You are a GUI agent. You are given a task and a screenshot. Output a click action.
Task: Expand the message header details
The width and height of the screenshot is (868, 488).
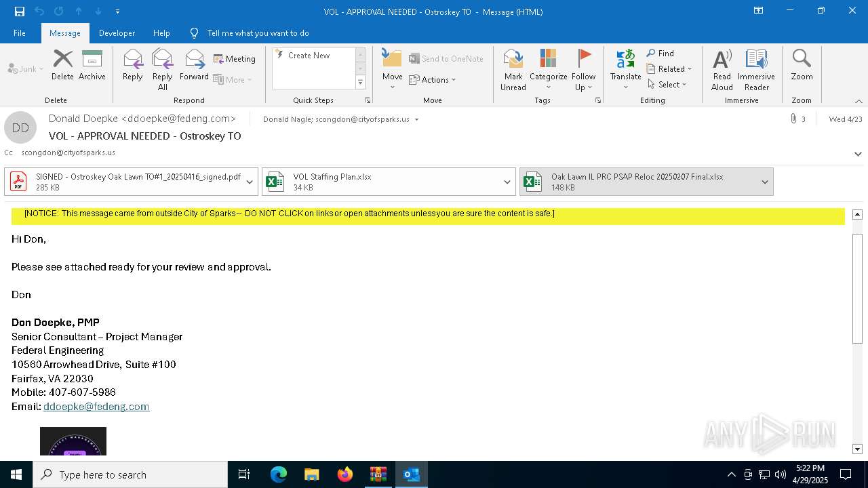pos(858,154)
